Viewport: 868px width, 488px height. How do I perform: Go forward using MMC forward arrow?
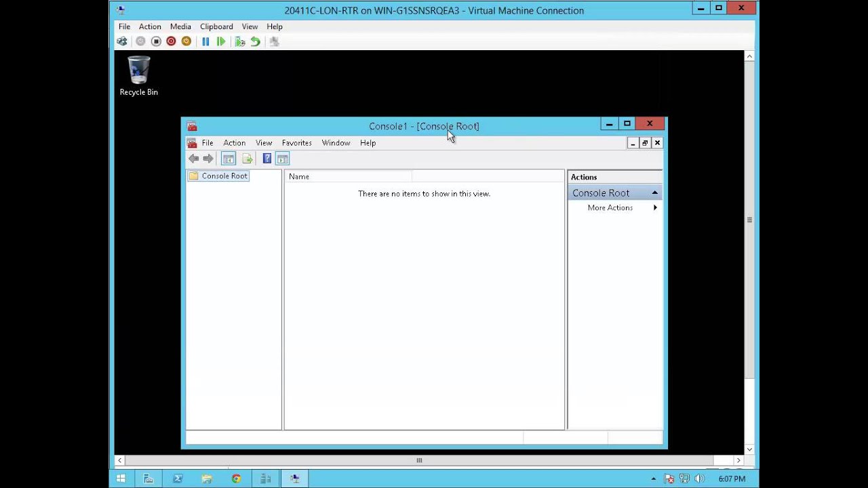coord(208,159)
